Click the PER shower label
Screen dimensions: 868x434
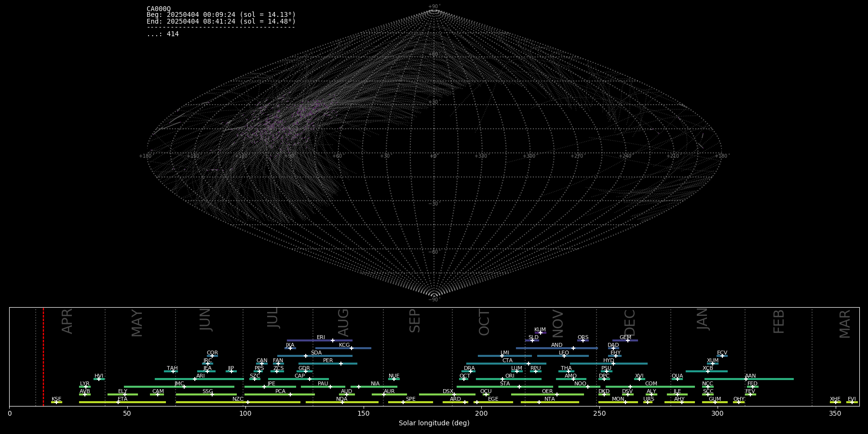(x=328, y=361)
